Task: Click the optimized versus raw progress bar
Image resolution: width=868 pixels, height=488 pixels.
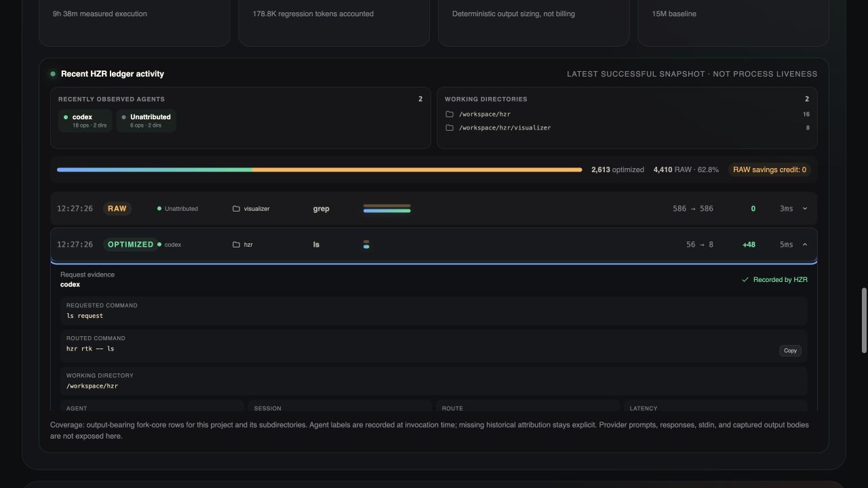Action: (x=319, y=169)
